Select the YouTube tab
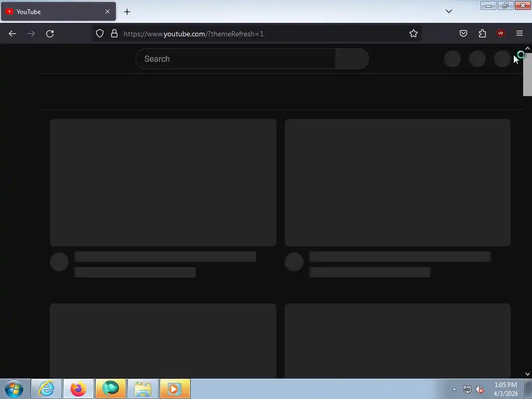532x399 pixels. (x=58, y=11)
